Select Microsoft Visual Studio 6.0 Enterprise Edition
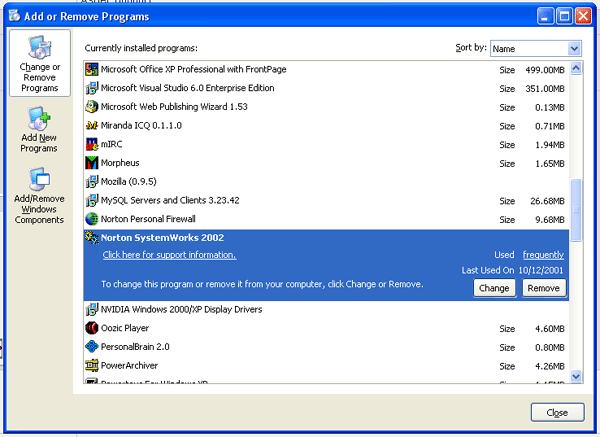Viewport: 600px width, 437px height. (326, 88)
